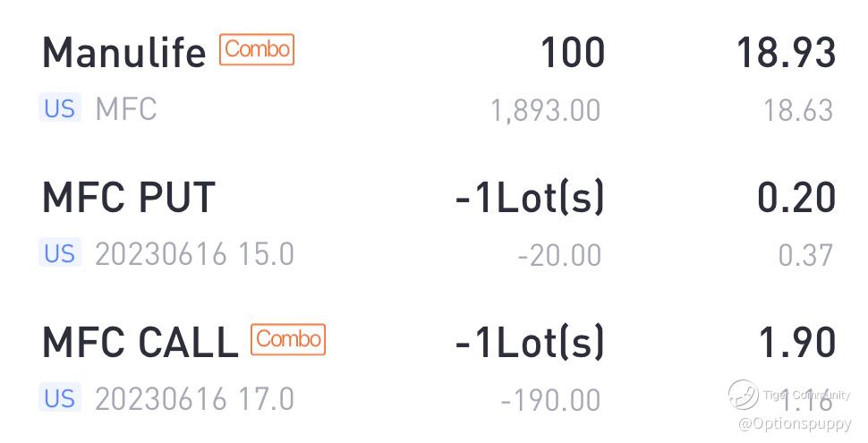Image resolution: width=868 pixels, height=443 pixels.
Task: Select the MFC ticker symbol
Action: click(x=125, y=108)
